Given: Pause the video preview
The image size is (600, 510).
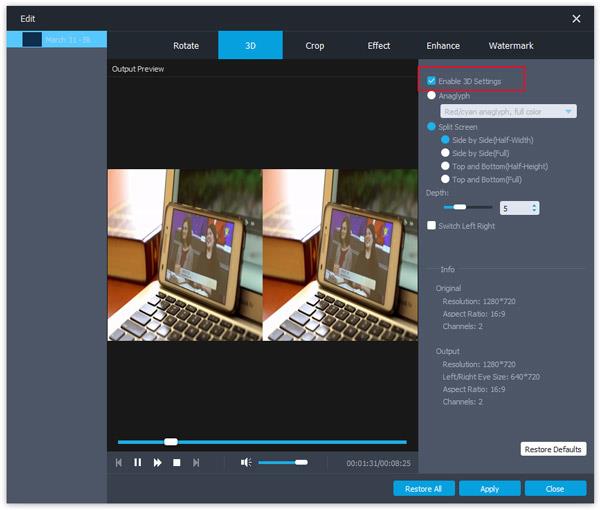Looking at the screenshot, I should (x=137, y=463).
